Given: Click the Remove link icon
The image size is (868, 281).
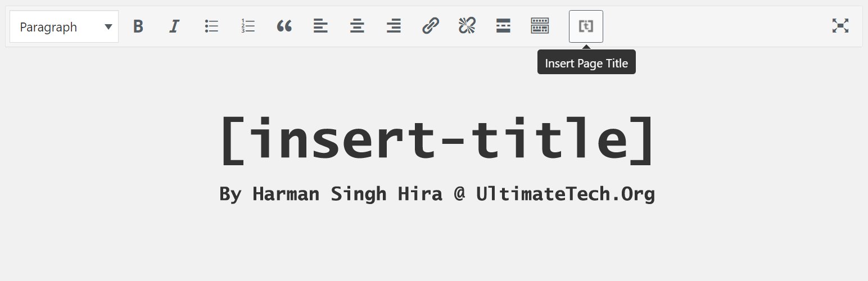Looking at the screenshot, I should click(x=467, y=26).
